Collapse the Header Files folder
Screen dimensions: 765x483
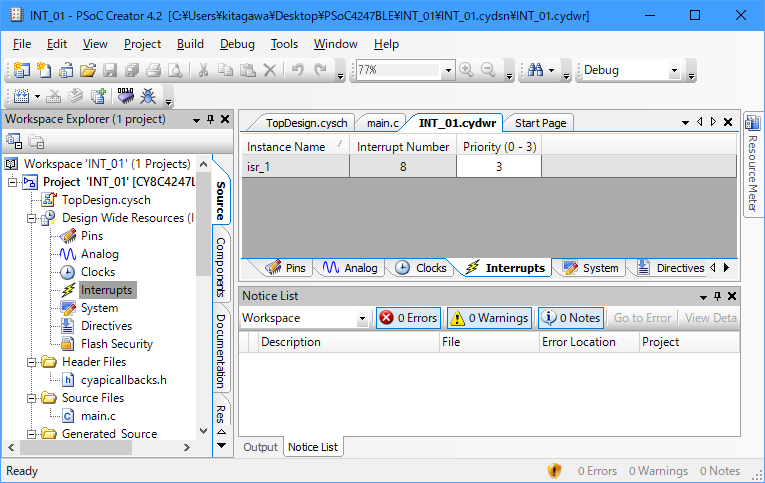pyautogui.click(x=33, y=362)
